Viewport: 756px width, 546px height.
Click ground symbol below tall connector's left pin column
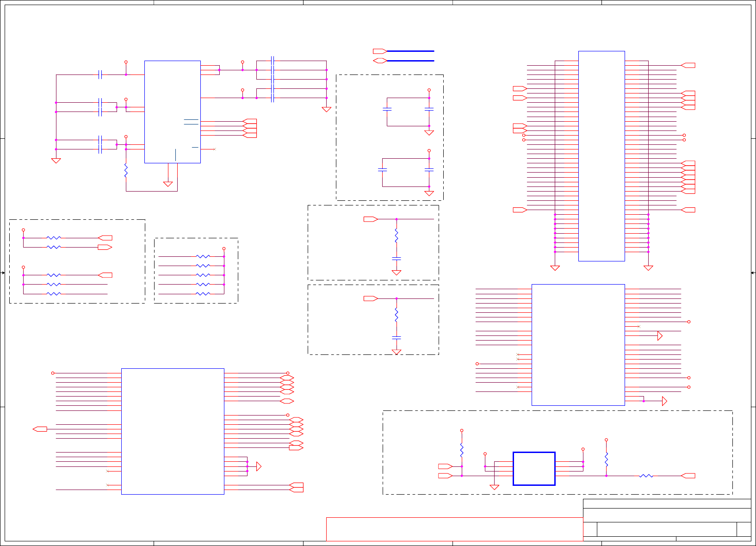(555, 268)
